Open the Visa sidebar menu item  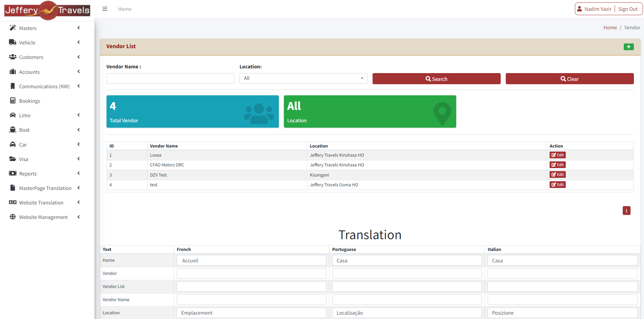[24, 159]
